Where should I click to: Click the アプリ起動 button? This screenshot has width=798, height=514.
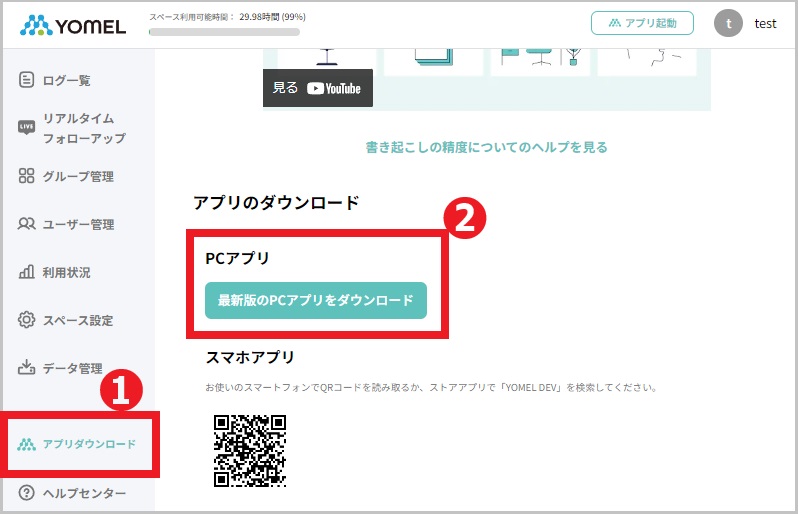point(642,23)
